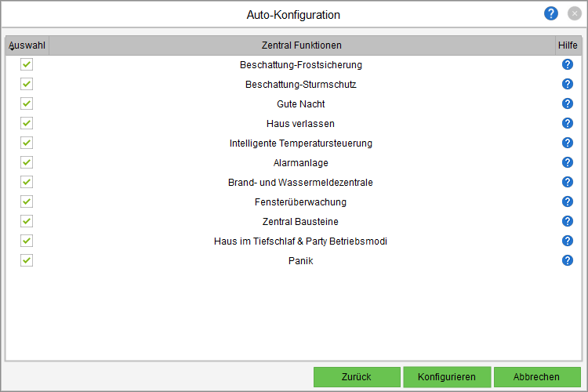This screenshot has width=588, height=392.
Task: Uncheck the Zentral Bausteine checkbox
Action: [27, 221]
